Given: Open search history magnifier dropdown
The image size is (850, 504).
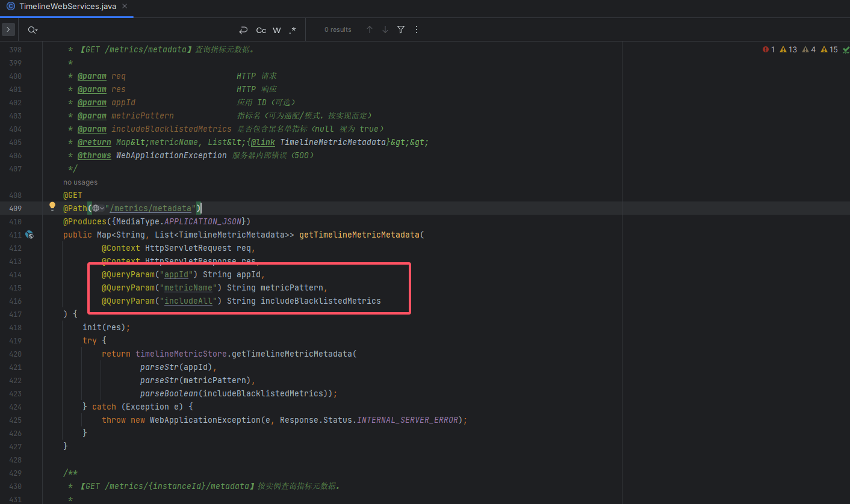Looking at the screenshot, I should pyautogui.click(x=33, y=30).
